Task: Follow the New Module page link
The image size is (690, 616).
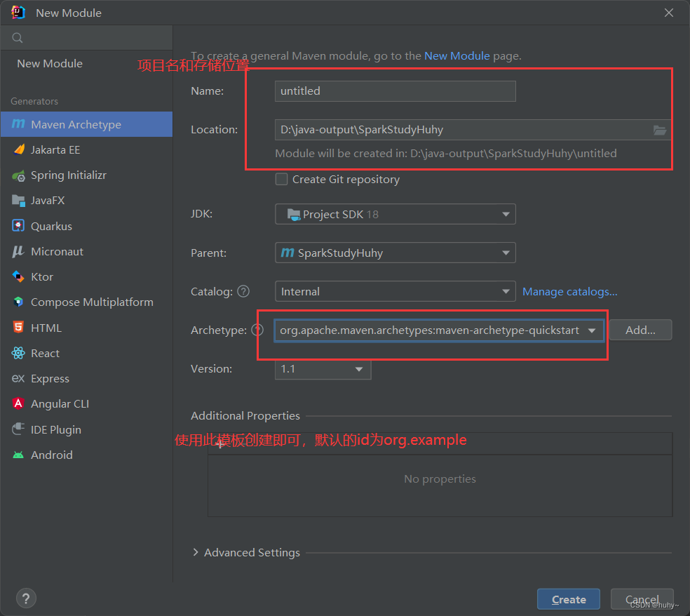Action: point(456,56)
